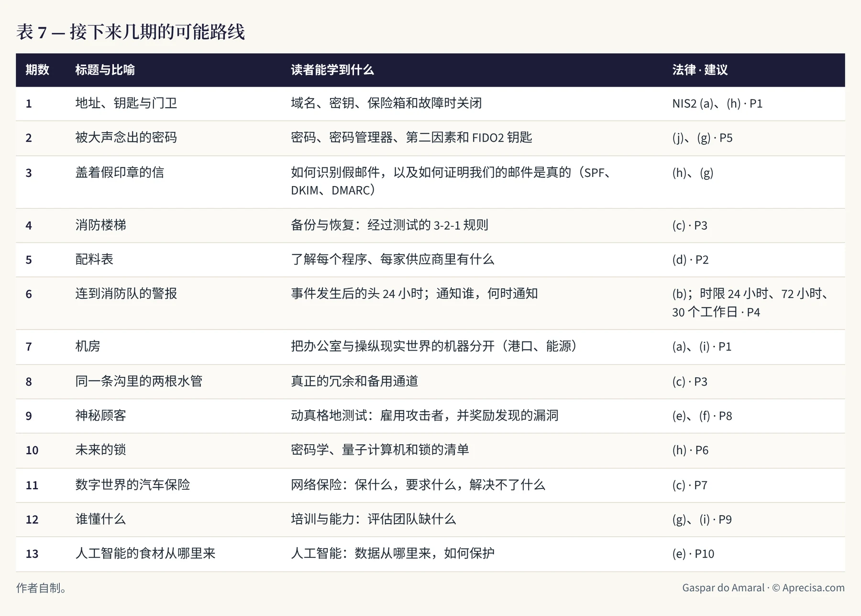The width and height of the screenshot is (861, 616).
Task: Select the cell 域名、密钥、保险箱和故障时关闭
Action: pyautogui.click(x=386, y=103)
